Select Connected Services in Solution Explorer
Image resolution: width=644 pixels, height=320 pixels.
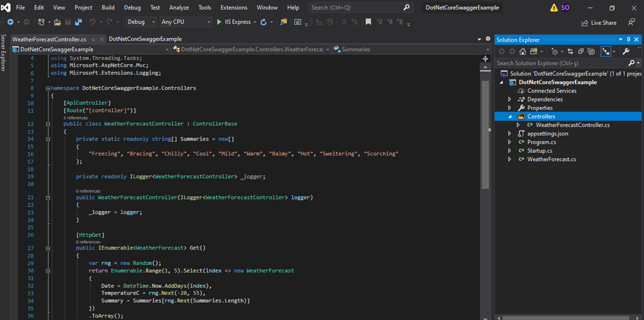pos(551,91)
